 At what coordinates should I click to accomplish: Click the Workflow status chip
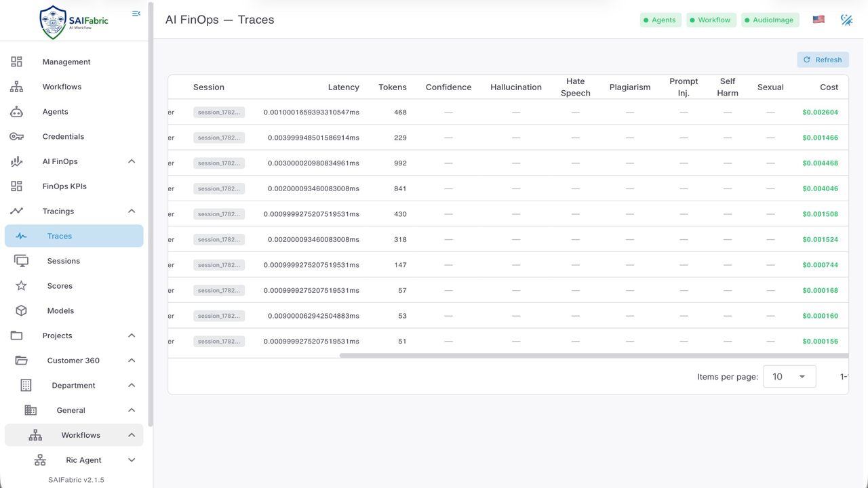(x=711, y=20)
